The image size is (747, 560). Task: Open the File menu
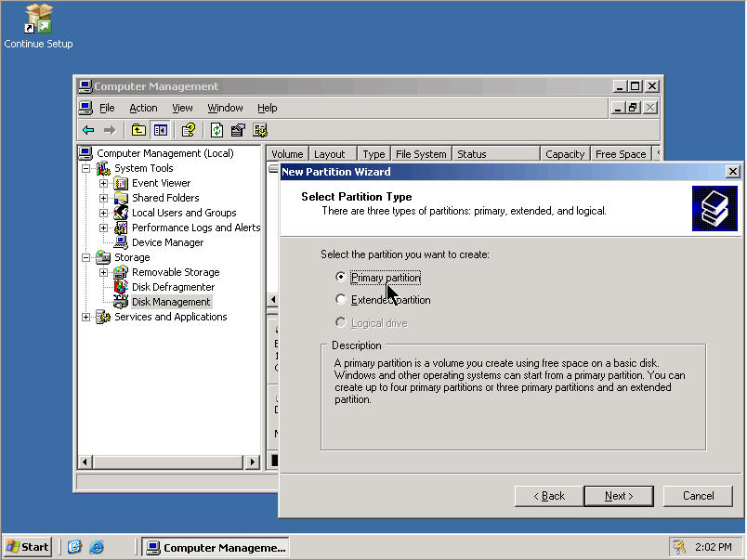click(x=107, y=108)
